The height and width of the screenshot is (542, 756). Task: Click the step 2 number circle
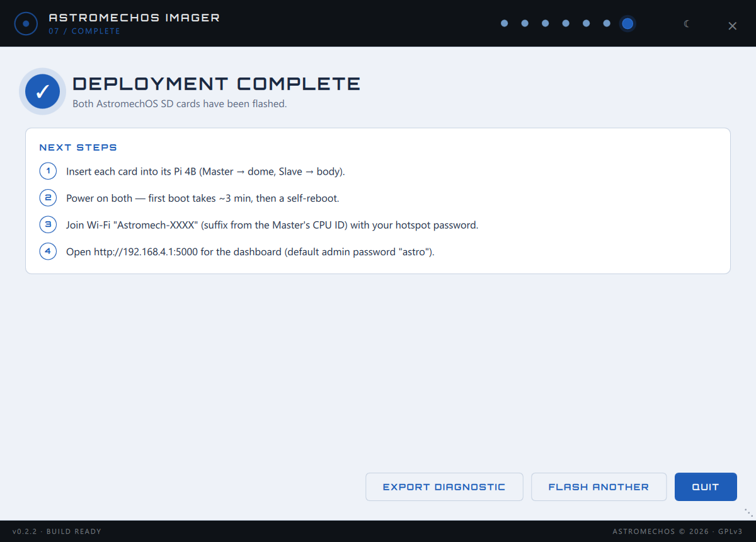click(x=48, y=198)
